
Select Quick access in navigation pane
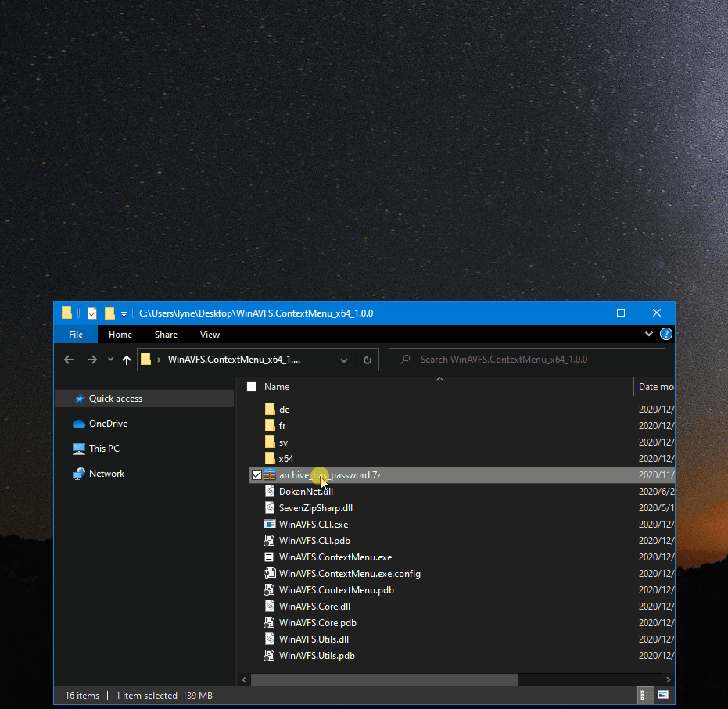(116, 399)
